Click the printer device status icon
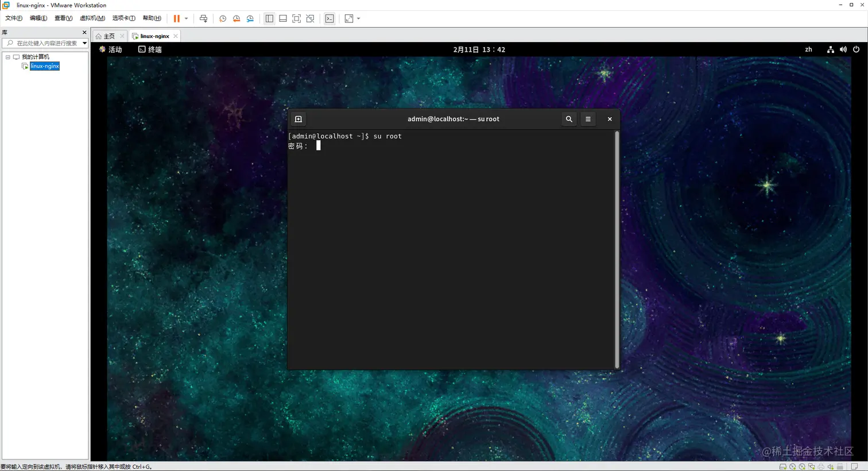The height and width of the screenshot is (471, 868). 821,466
